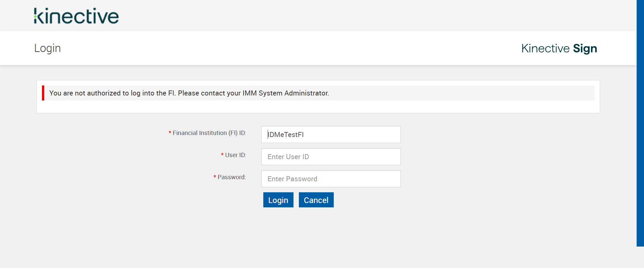Click the Password label
The height and width of the screenshot is (268, 644).
tap(231, 177)
